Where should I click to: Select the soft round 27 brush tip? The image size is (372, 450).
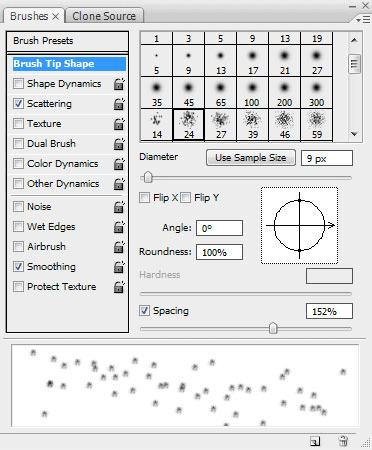pos(316,60)
